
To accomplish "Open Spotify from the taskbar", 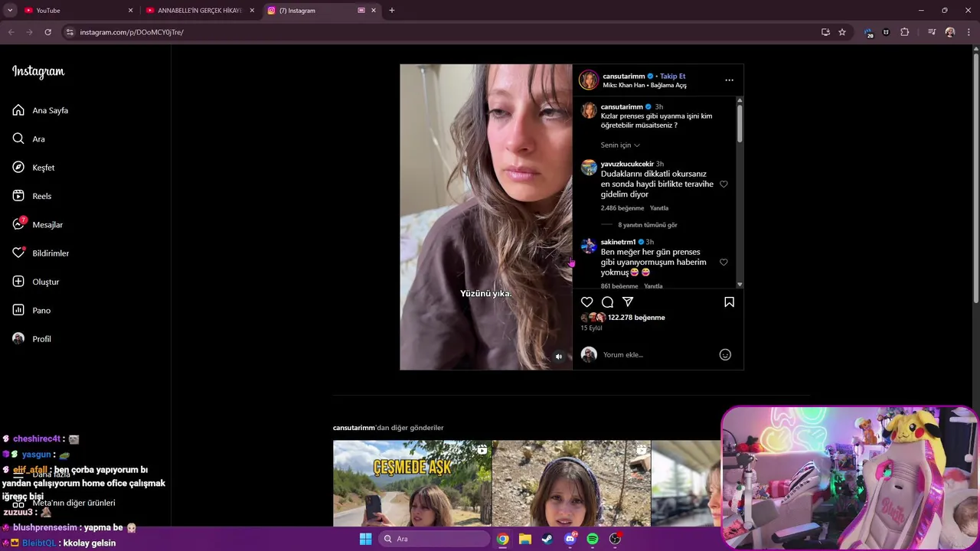I will pyautogui.click(x=593, y=539).
